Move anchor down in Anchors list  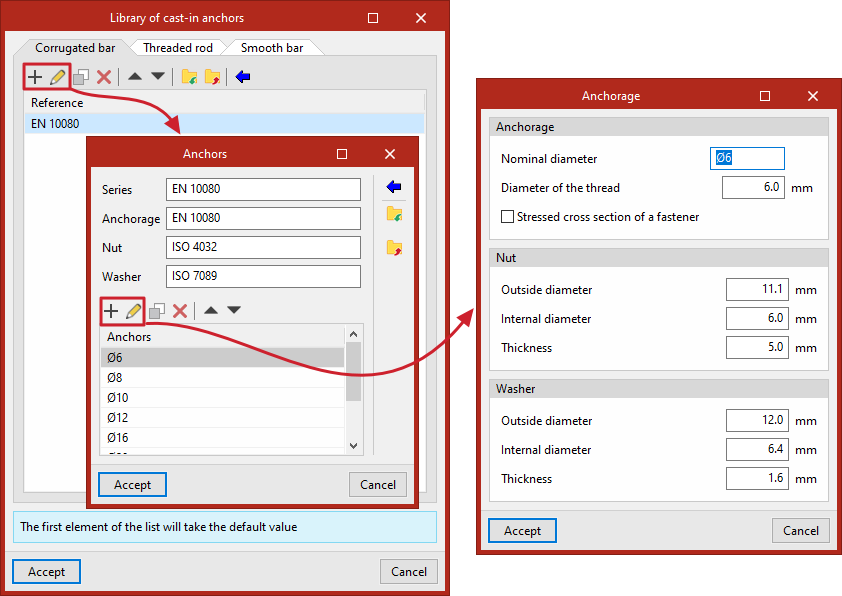point(234,310)
